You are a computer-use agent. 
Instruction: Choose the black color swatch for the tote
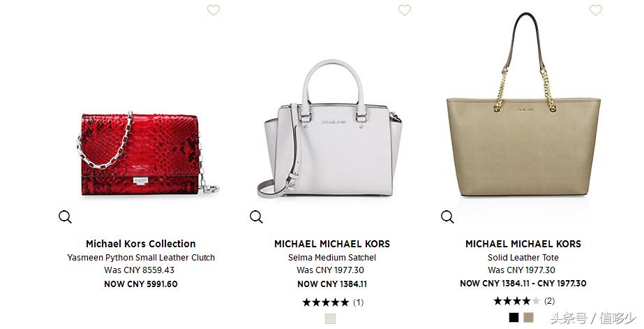click(514, 318)
